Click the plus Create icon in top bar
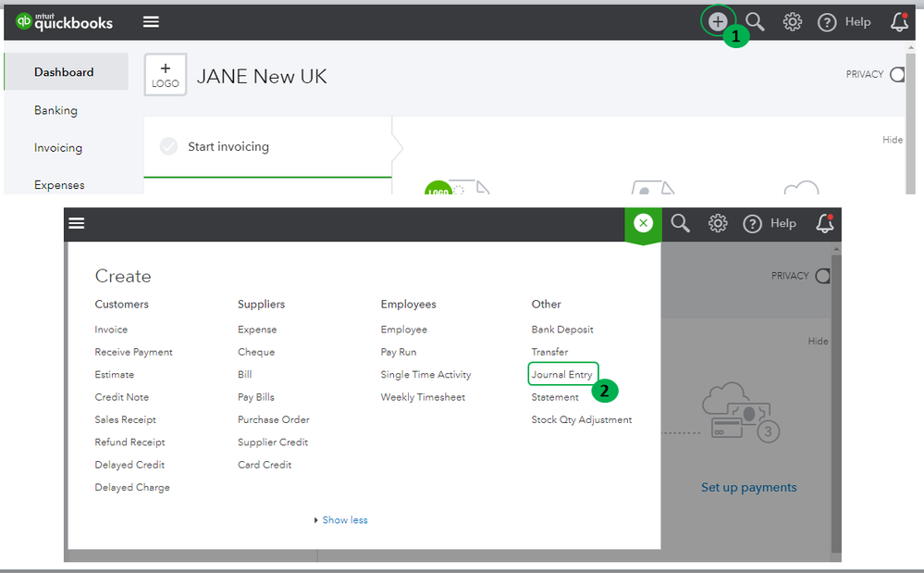Image resolution: width=924 pixels, height=573 pixels. coord(717,21)
